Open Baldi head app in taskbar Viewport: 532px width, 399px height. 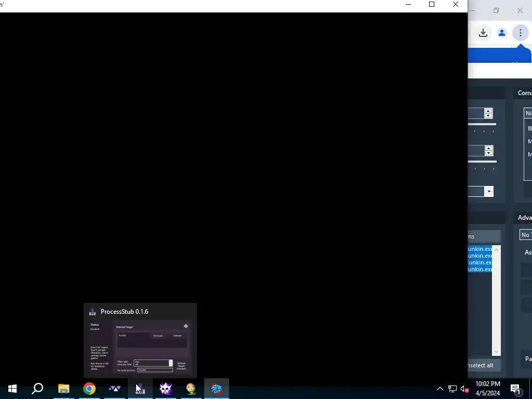pyautogui.click(x=191, y=389)
